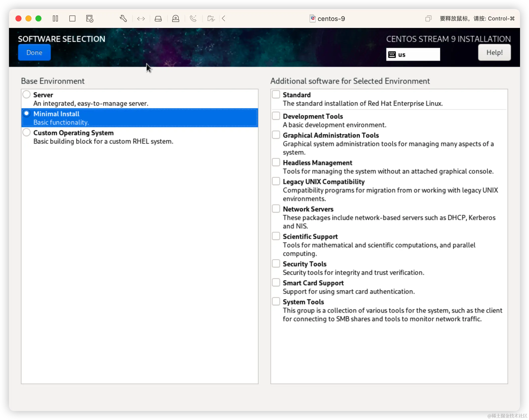Open virtual machine Settings via the wrench icon
Viewport: 529px width, 420px height.
(123, 18)
